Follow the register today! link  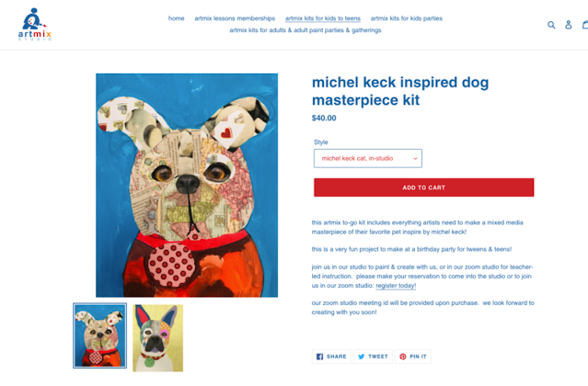click(x=396, y=285)
